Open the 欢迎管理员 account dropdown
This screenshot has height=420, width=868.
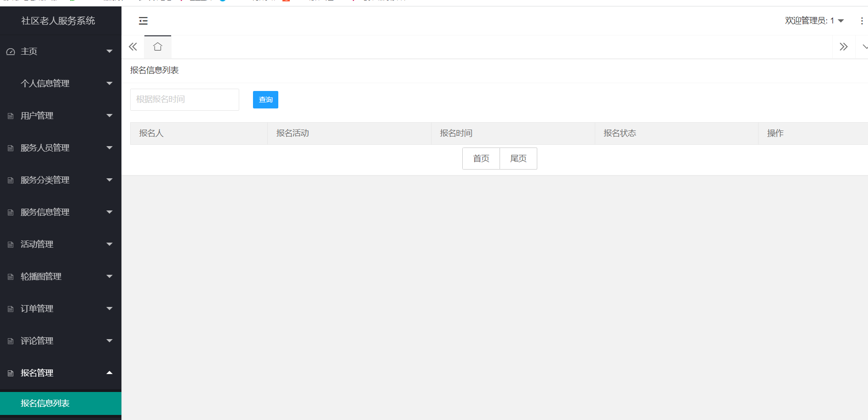814,21
